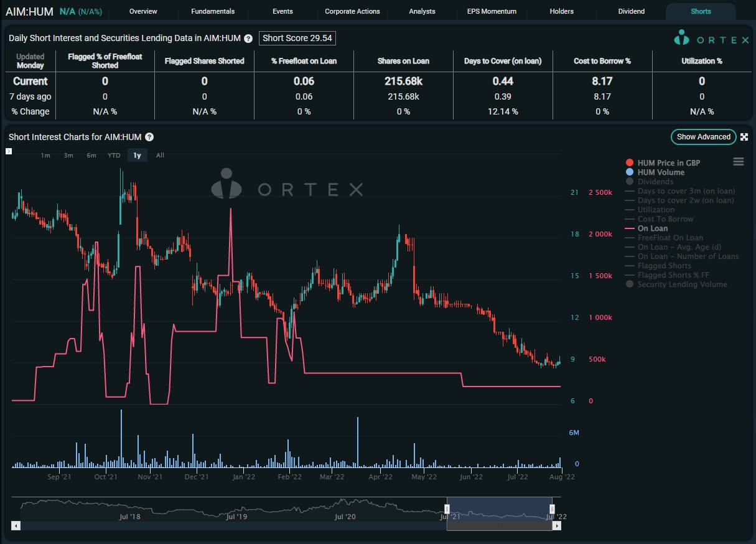Open the Fundamentals tab

213,11
